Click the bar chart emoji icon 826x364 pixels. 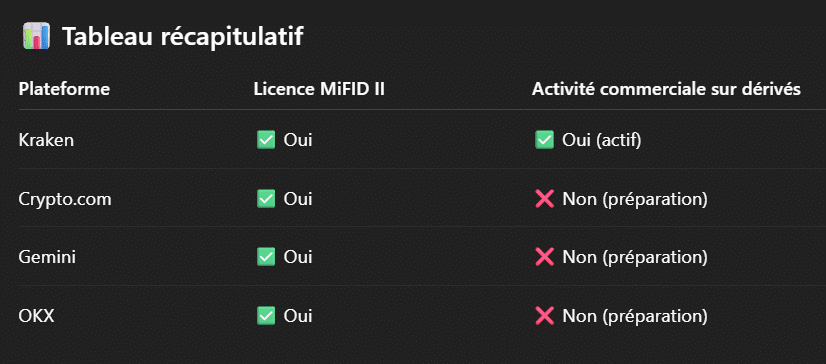click(x=36, y=36)
